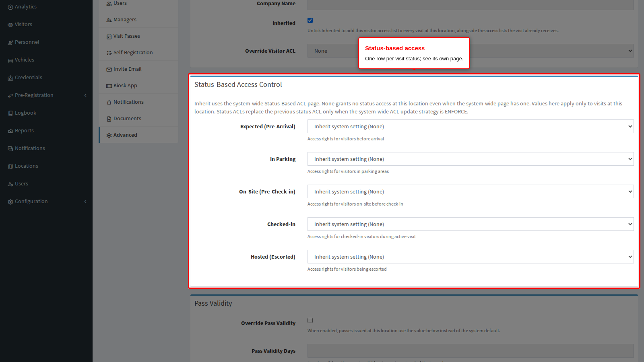Open the In Parking ACL dropdown
The height and width of the screenshot is (362, 644).
tap(471, 159)
